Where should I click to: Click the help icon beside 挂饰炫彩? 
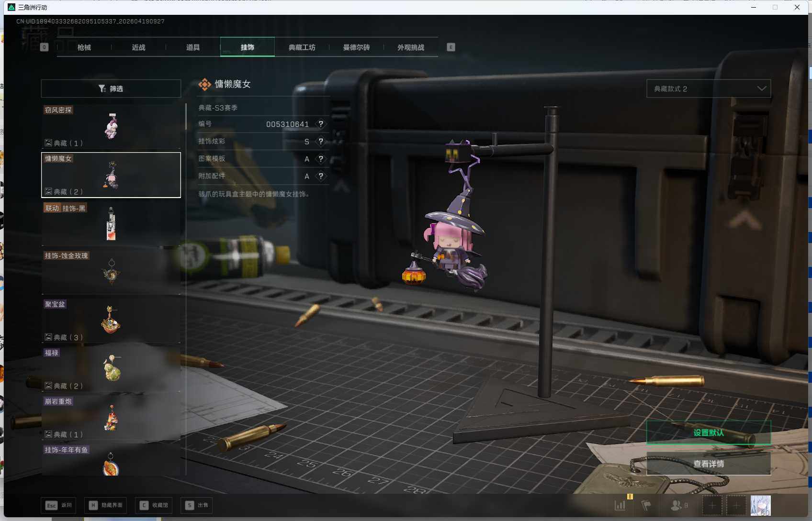coord(321,142)
